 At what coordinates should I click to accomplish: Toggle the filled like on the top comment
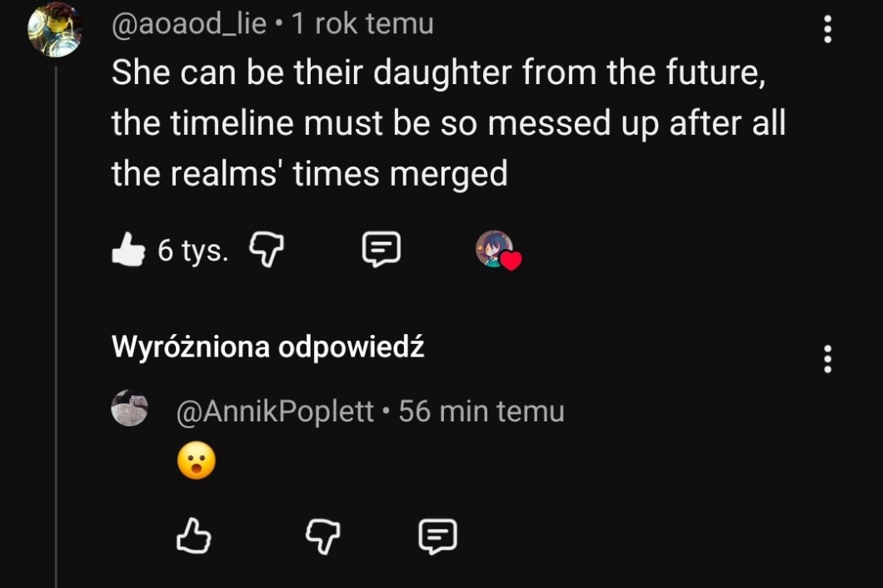coord(127,249)
